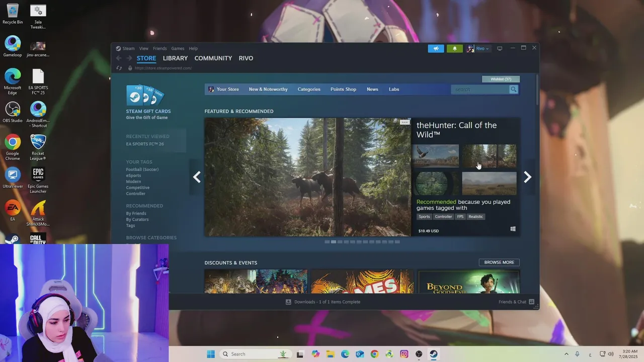The image size is (644, 362).
Task: Open Instagram from the taskbar
Action: click(x=404, y=354)
